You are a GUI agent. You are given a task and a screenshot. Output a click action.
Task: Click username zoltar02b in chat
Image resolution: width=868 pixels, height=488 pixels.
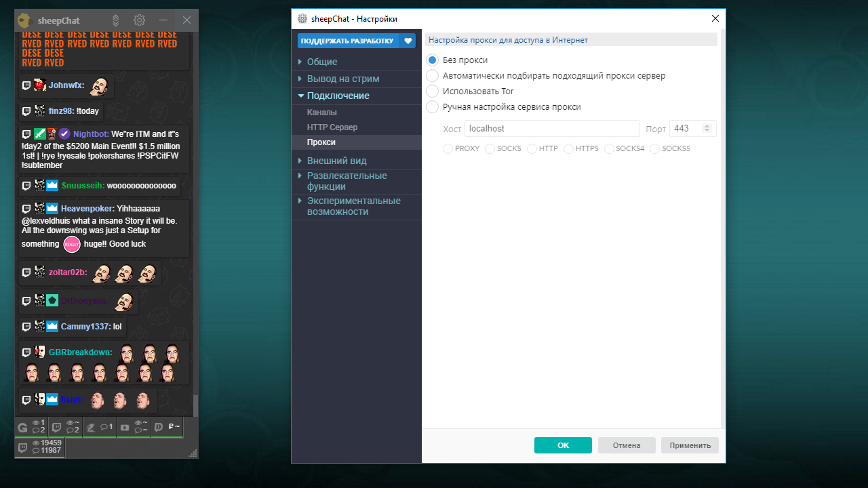(x=68, y=272)
